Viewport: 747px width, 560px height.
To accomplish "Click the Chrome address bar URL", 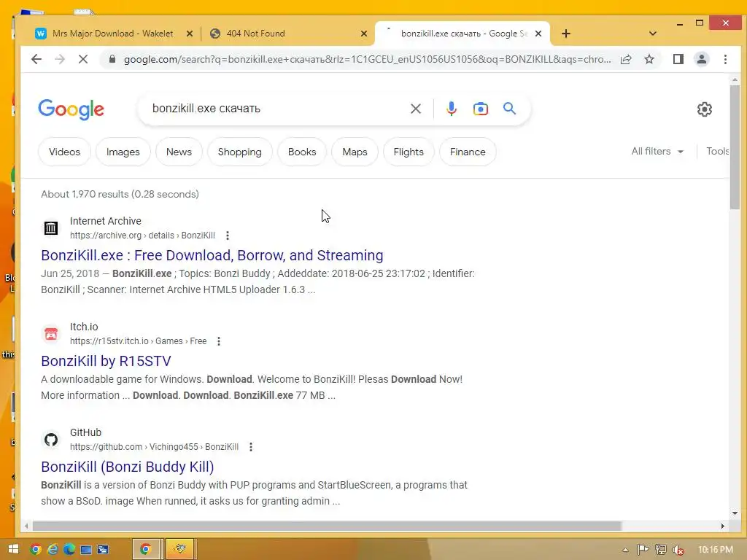I will tap(367, 59).
